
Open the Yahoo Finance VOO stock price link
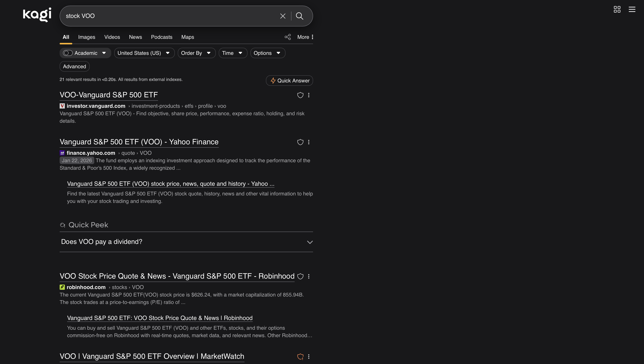tap(171, 184)
